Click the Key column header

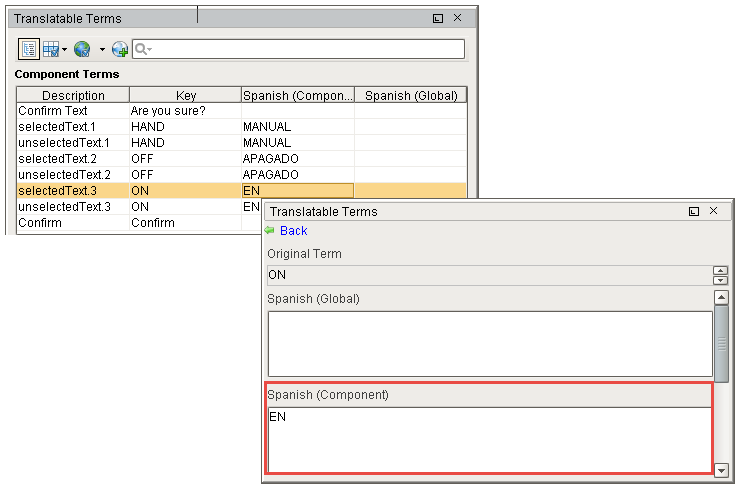tap(185, 95)
